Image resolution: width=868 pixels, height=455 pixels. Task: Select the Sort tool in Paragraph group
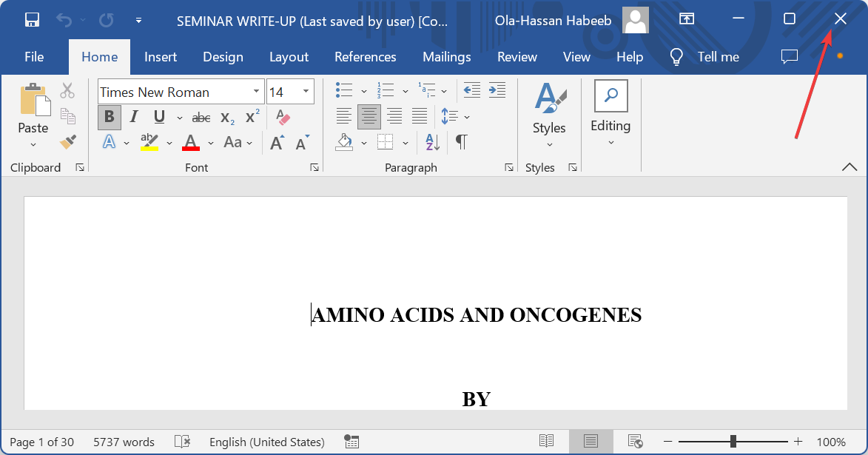[x=431, y=141]
